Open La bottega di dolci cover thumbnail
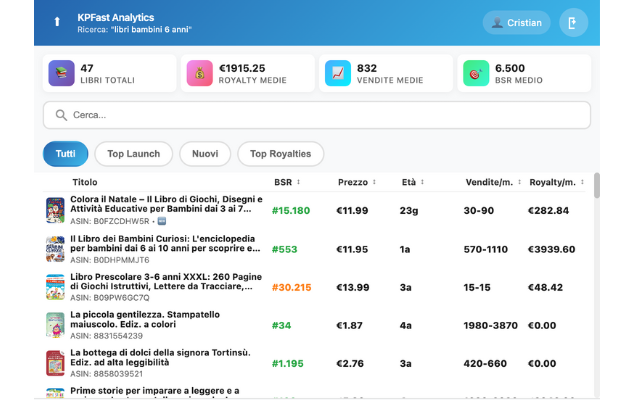Screen dimensions: 640x400 [x=55, y=363]
